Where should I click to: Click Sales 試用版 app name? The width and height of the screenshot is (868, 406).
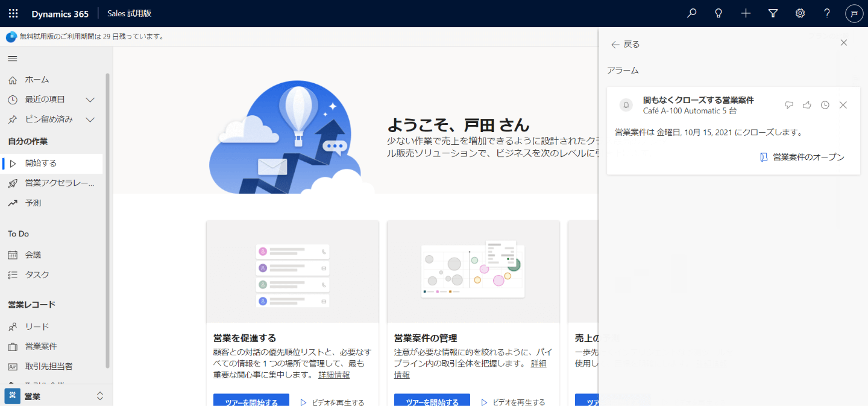129,13
